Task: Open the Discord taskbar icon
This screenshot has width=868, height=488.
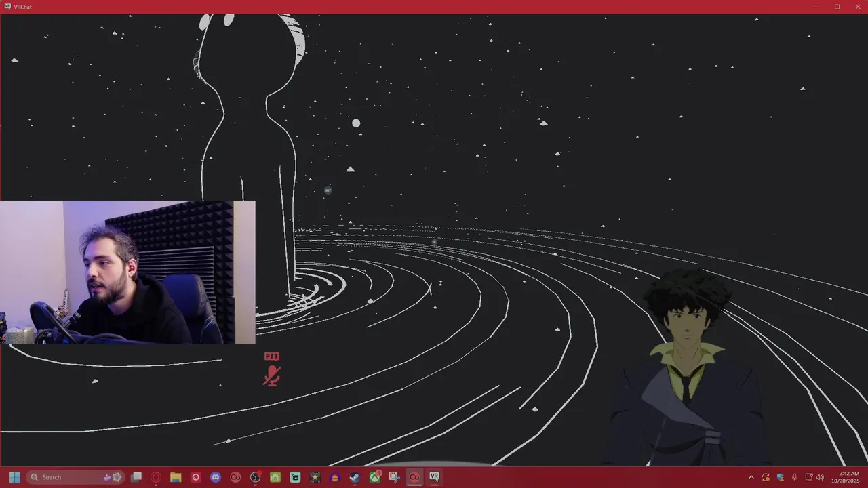Action: coord(216,477)
